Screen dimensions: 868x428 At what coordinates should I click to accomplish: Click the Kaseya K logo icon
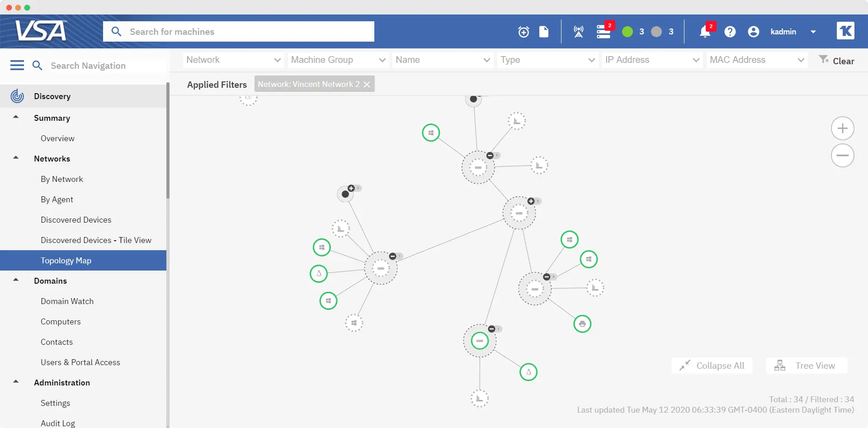click(845, 31)
